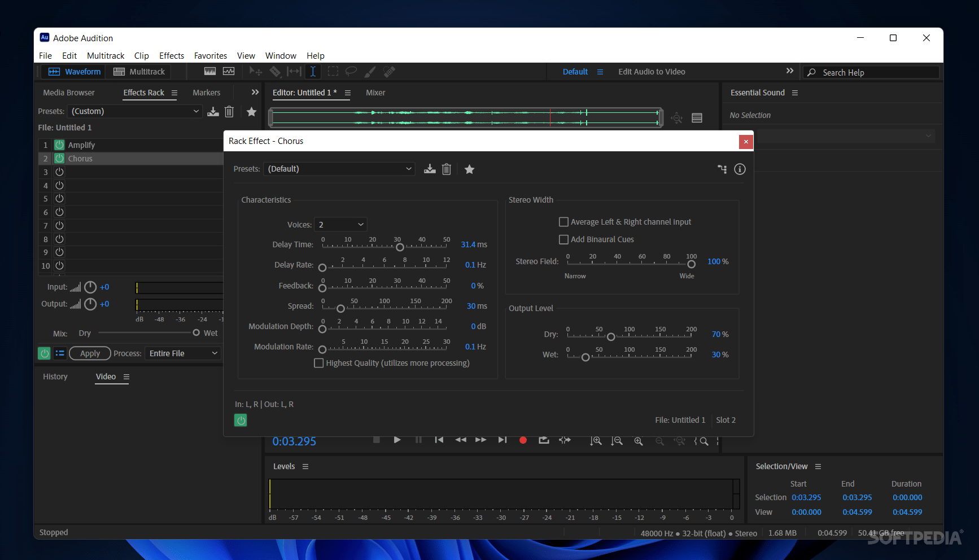This screenshot has width=979, height=560.
Task: Select the Lasso Selection tool
Action: pos(351,72)
